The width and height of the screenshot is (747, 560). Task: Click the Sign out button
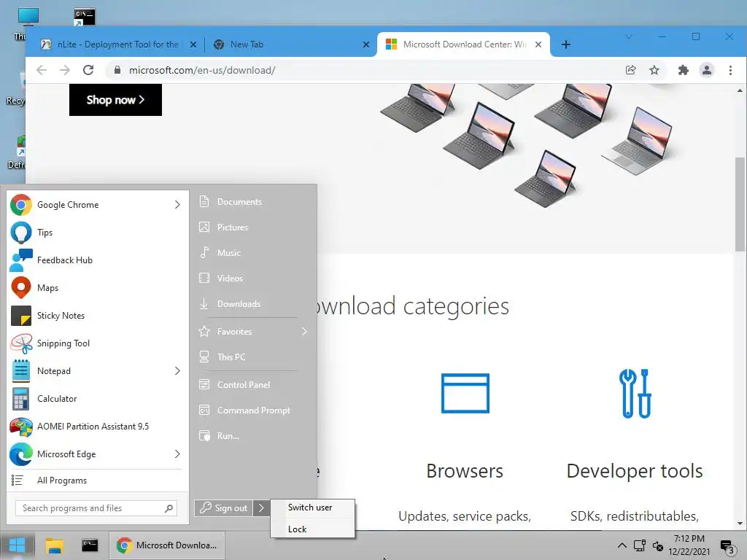223,508
